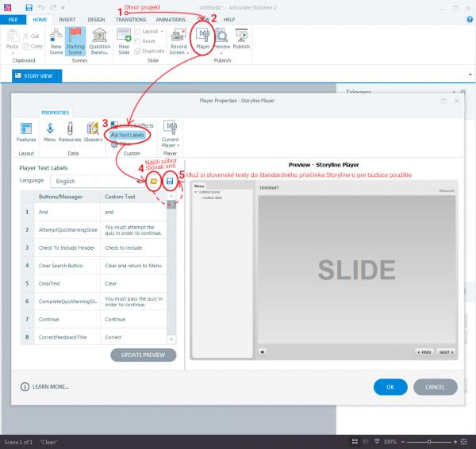Click the zoom in plus button
This screenshot has width=476, height=449.
[x=455, y=442]
